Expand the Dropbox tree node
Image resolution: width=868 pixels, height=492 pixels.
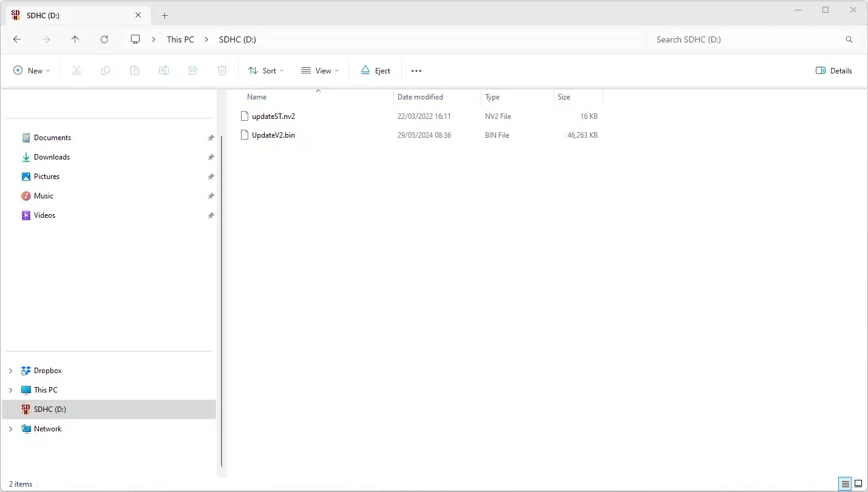click(10, 371)
